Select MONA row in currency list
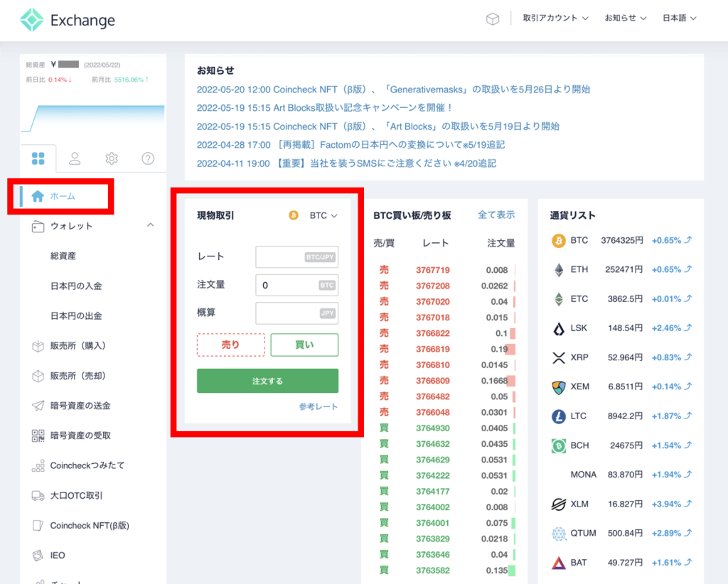728x584 pixels. pyautogui.click(x=621, y=475)
